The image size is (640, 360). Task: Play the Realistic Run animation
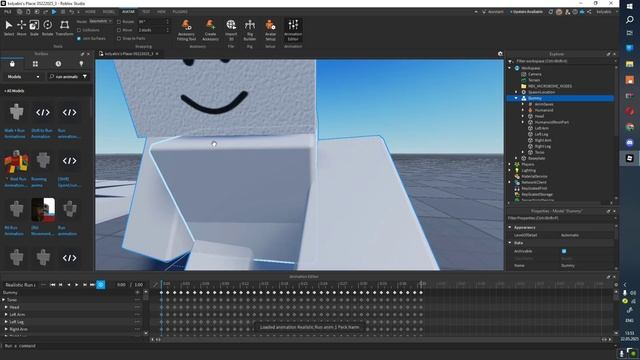[x=77, y=284]
